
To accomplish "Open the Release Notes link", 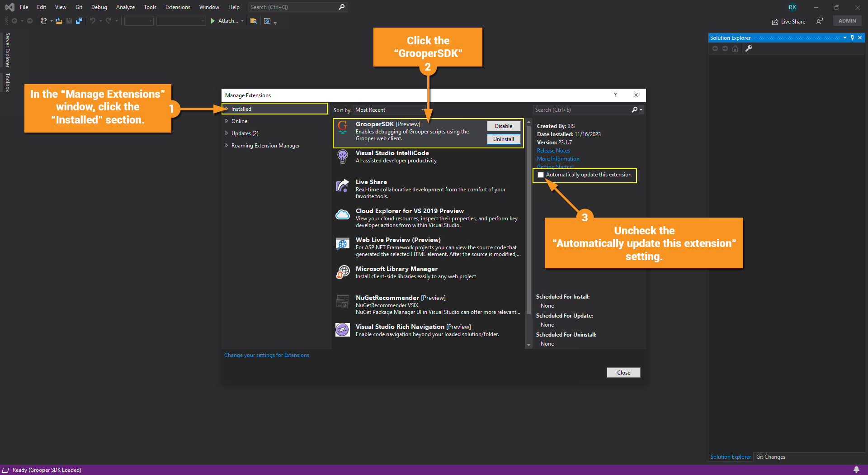I will click(553, 151).
